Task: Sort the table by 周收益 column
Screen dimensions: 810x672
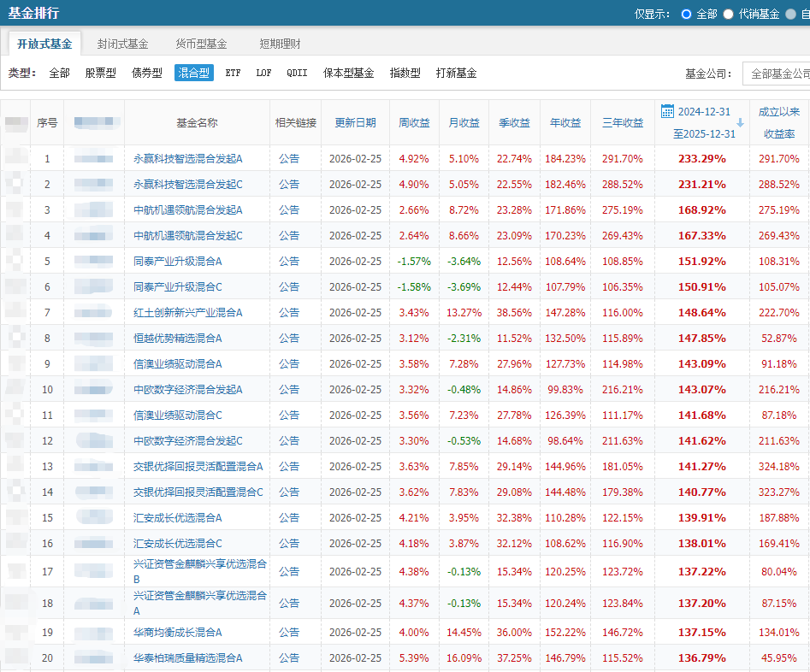Action: (414, 122)
